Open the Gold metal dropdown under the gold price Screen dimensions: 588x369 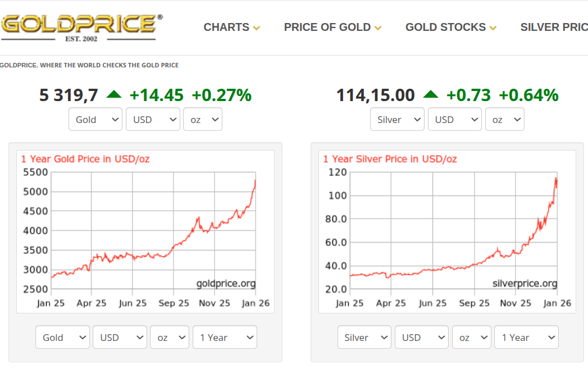tap(95, 119)
